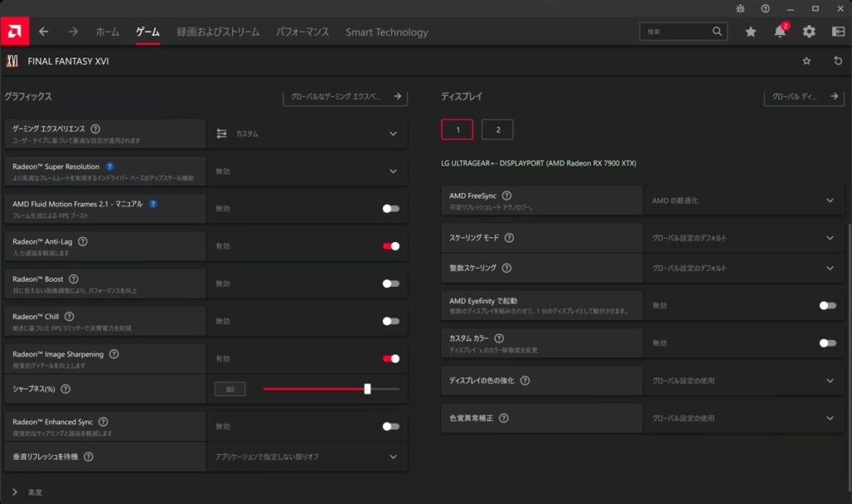This screenshot has width=852, height=504.
Task: Go back with the left arrow
Action: (43, 32)
